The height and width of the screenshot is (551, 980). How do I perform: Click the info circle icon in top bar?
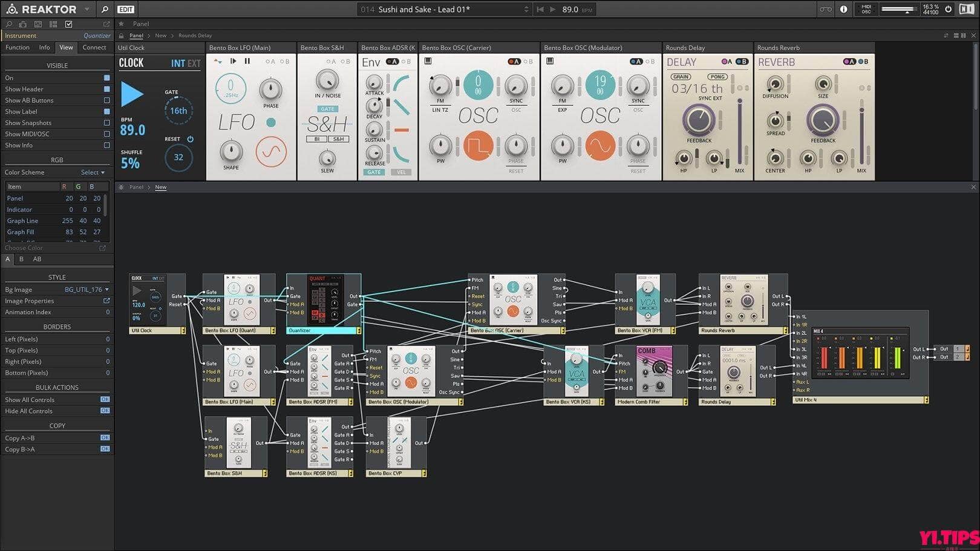point(843,9)
